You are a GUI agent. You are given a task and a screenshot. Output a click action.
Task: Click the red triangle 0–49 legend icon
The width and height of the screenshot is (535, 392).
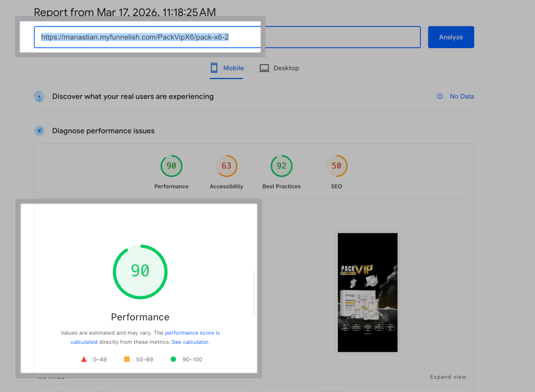84,359
